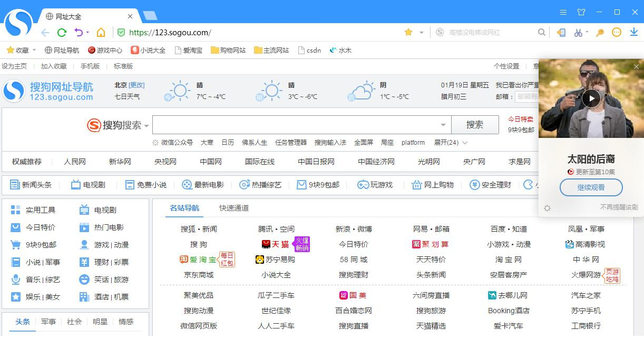The image size is (644, 349).
Task: Play the 太阳的后裔 video
Action: 591,98
